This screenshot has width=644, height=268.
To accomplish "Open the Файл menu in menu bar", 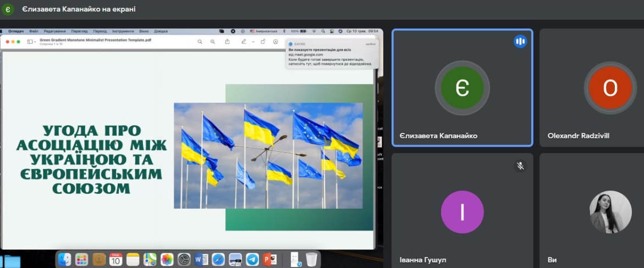I will [x=34, y=31].
